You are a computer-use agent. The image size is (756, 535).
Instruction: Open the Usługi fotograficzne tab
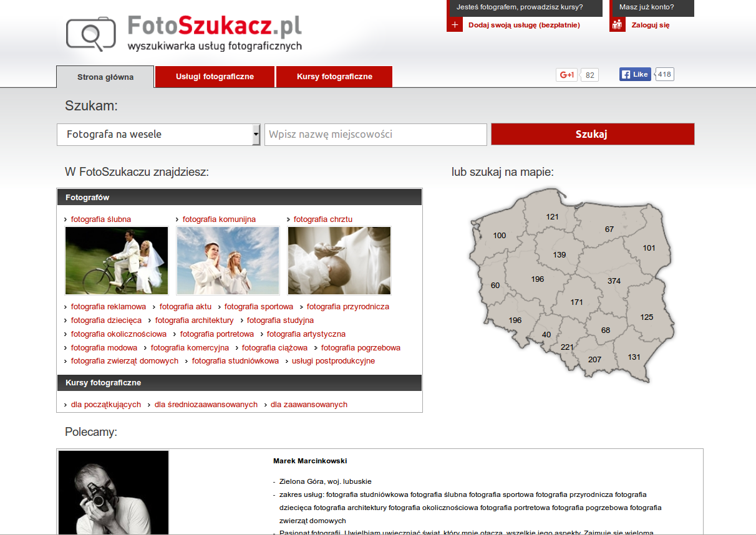pos(215,77)
